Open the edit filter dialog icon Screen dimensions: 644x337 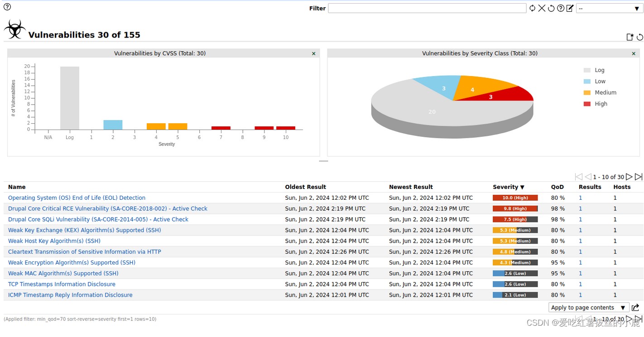tap(570, 8)
